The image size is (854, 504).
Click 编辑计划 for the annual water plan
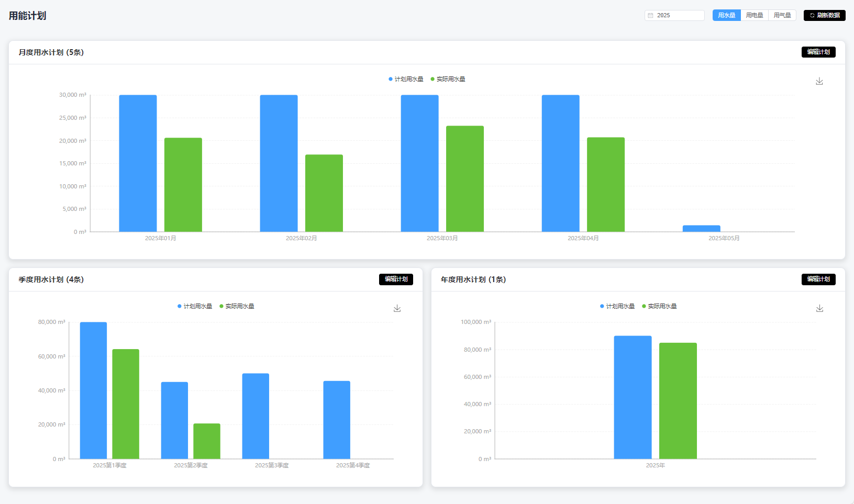818,279
